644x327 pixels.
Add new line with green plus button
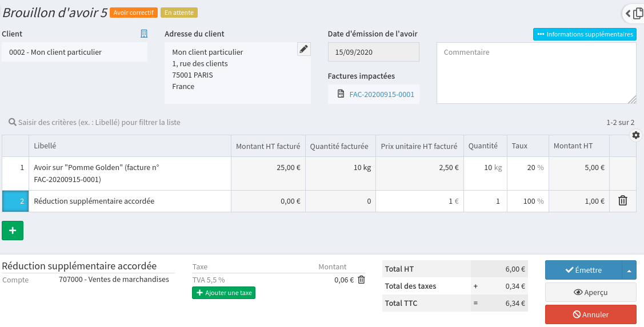(x=13, y=230)
